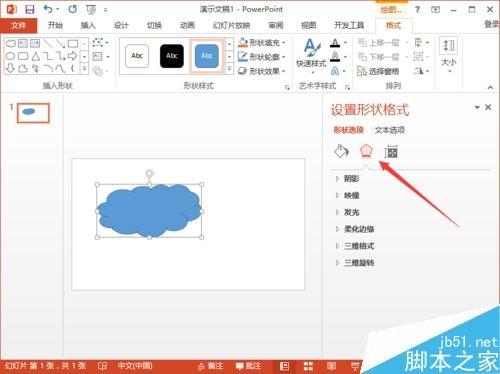
Task: Open the help question mark button
Action: pos(417,9)
